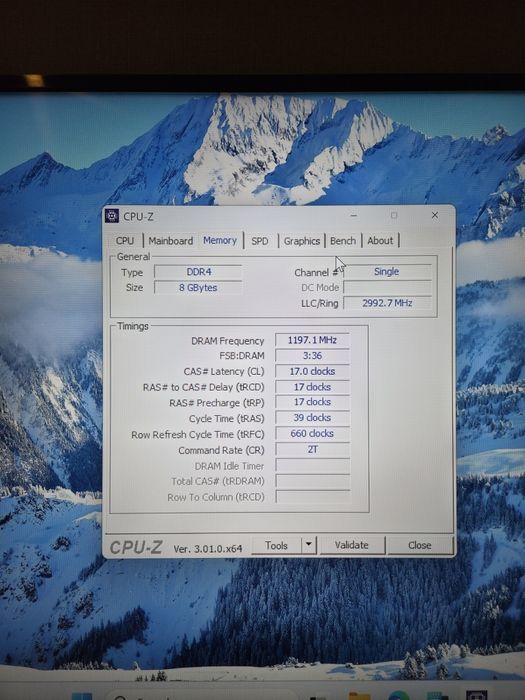Image resolution: width=525 pixels, height=700 pixels.
Task: Click the empty DC Mode field
Action: (x=387, y=287)
